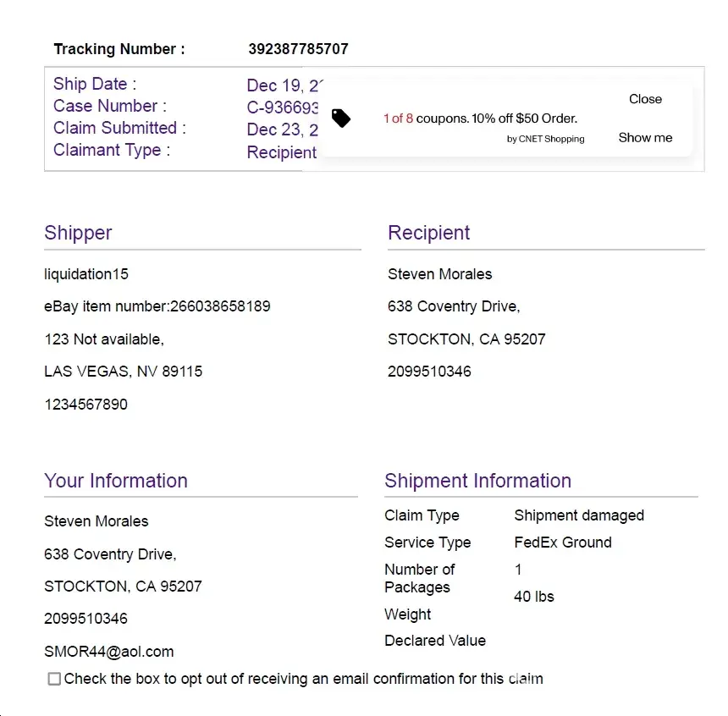The height and width of the screenshot is (716, 728).
Task: Click the liquidation15 shipper name
Action: tap(86, 274)
